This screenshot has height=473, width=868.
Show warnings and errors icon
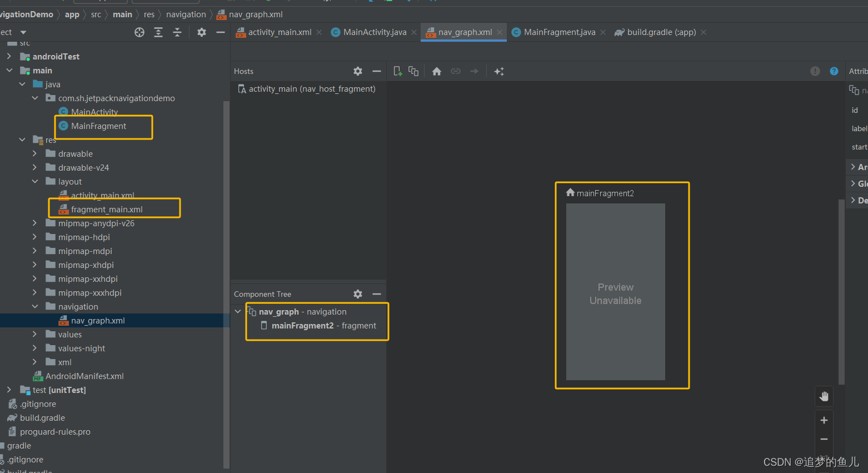815,71
